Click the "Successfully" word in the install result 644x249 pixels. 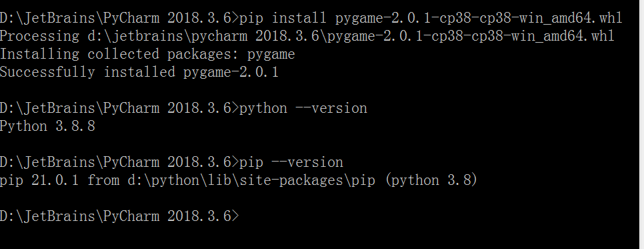pos(47,73)
